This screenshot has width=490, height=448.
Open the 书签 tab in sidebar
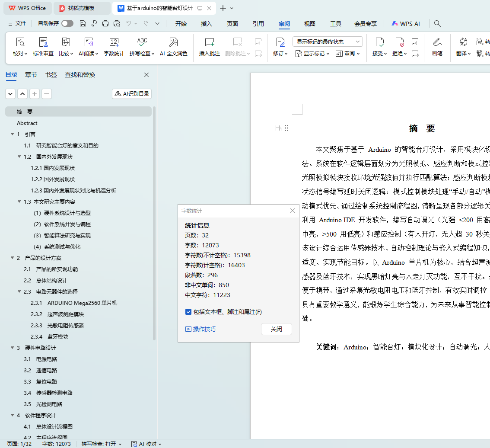[x=51, y=75]
